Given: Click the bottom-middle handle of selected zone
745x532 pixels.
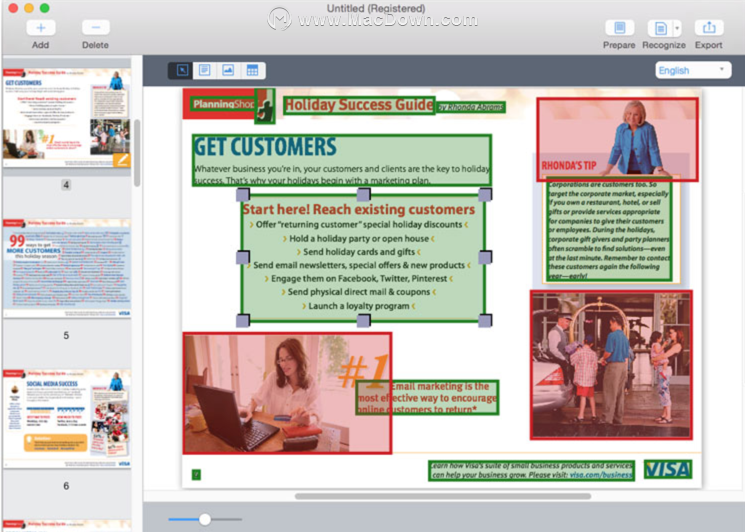Looking at the screenshot, I should coord(363,321).
